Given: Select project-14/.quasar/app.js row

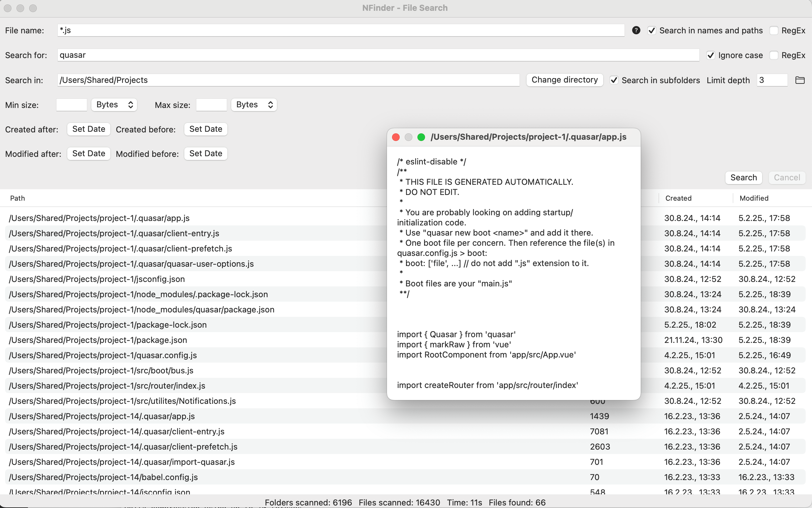Looking at the screenshot, I should tap(405, 416).
